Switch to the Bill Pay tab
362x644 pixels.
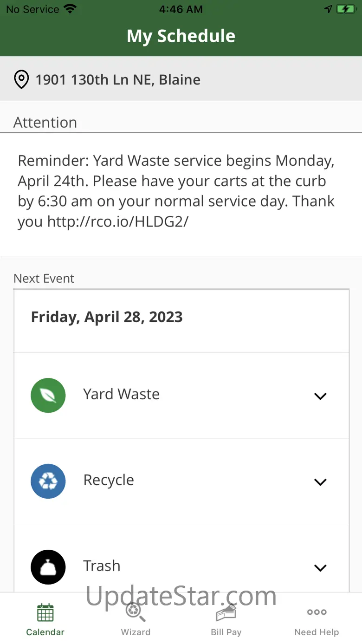click(x=226, y=632)
